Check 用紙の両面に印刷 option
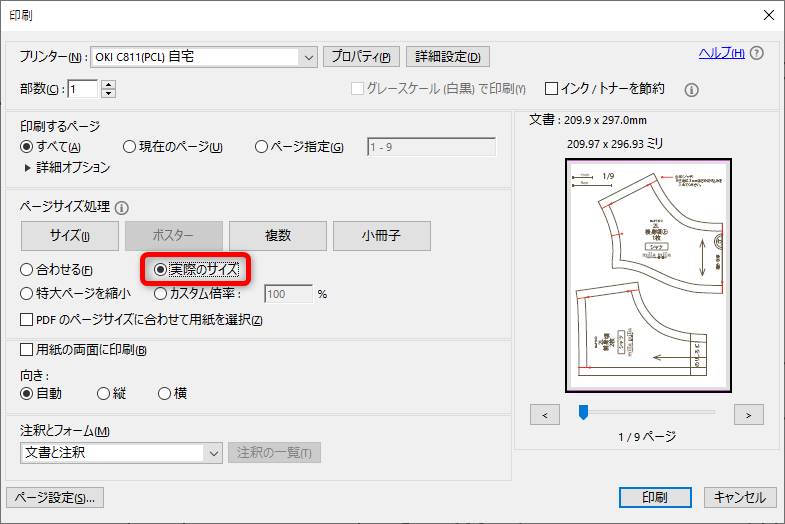785x524 pixels. pyautogui.click(x=27, y=350)
